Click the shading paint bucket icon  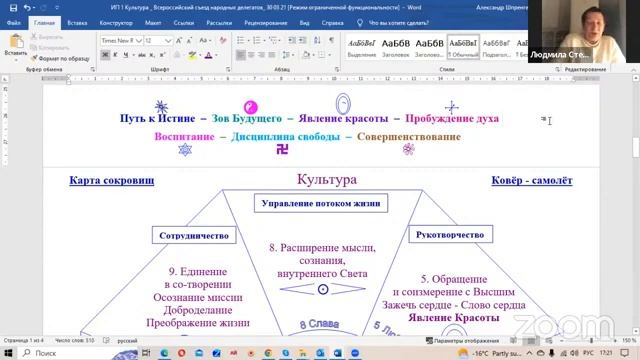306,55
